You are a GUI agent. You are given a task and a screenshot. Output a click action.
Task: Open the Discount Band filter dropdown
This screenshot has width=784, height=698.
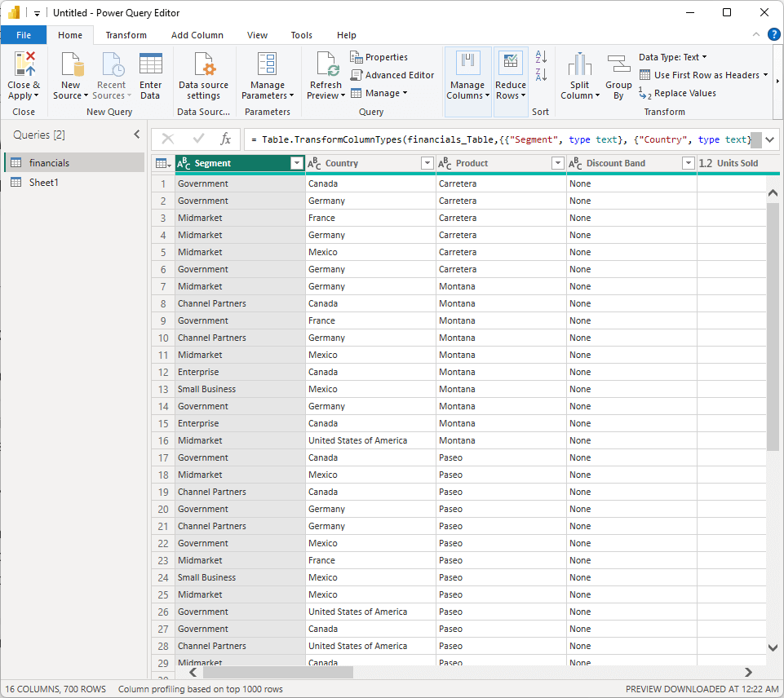689,163
